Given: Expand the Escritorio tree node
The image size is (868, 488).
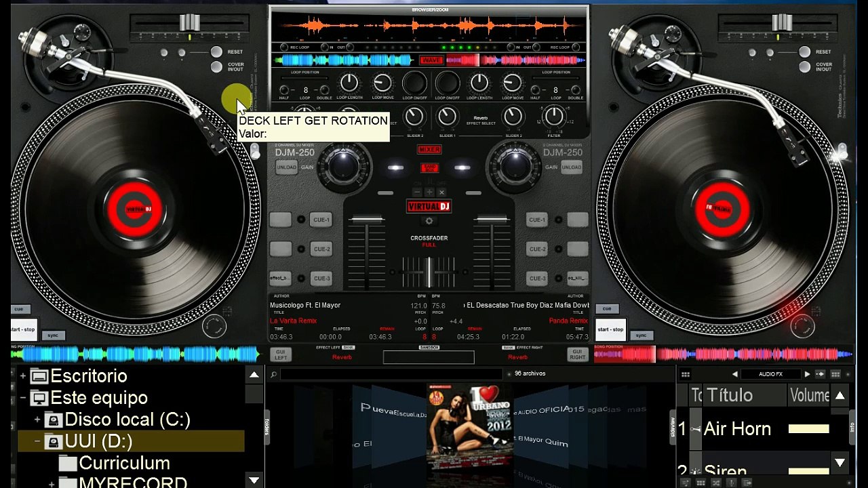Looking at the screenshot, I should [23, 375].
